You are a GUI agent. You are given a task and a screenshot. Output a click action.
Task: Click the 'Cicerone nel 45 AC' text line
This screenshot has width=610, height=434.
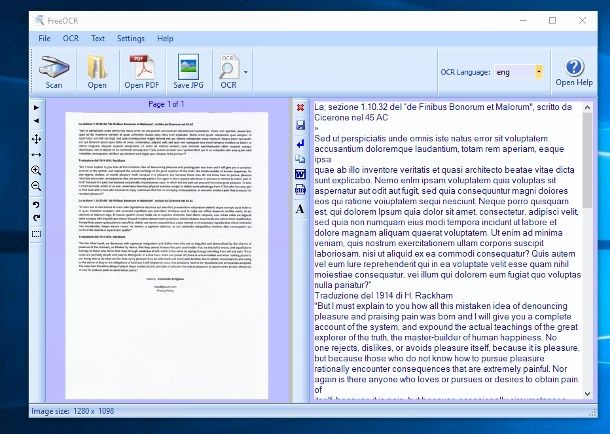[351, 117]
